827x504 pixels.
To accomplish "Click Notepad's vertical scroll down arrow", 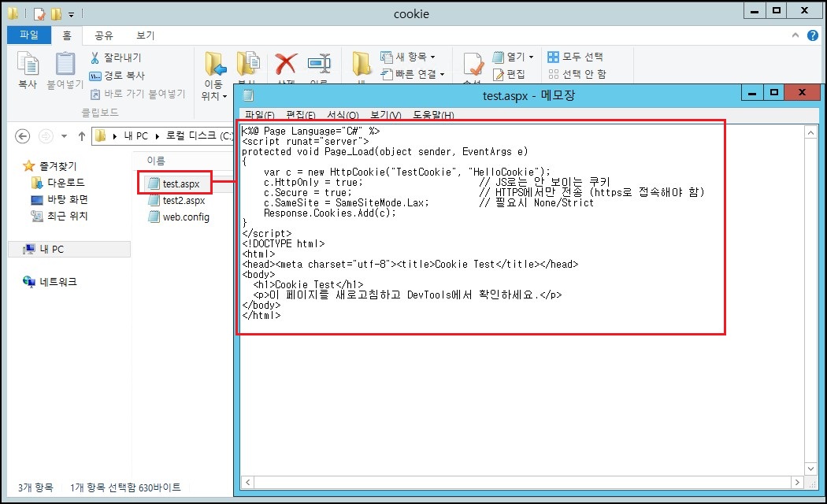I will (x=810, y=469).
